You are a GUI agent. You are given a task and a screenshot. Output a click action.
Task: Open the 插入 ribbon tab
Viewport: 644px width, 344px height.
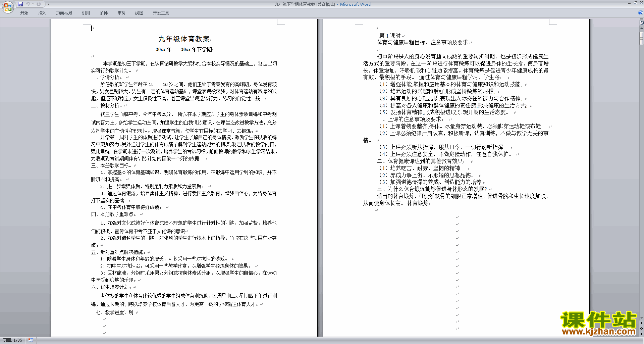[42, 13]
